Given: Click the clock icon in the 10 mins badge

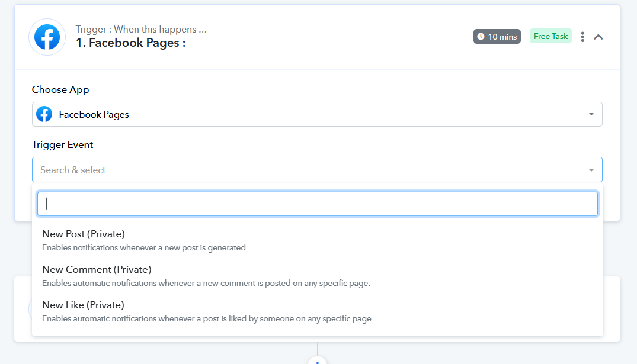Looking at the screenshot, I should [x=481, y=37].
